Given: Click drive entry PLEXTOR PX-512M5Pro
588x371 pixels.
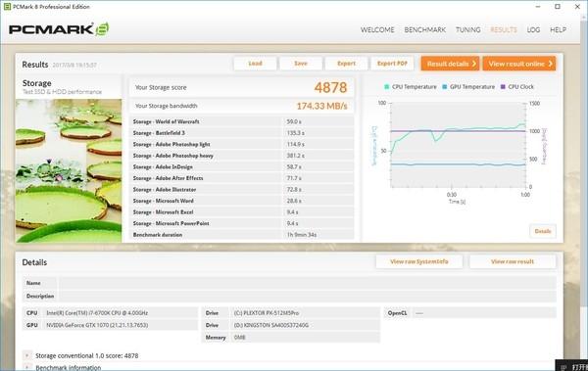Looking at the screenshot, I should pyautogui.click(x=267, y=313).
